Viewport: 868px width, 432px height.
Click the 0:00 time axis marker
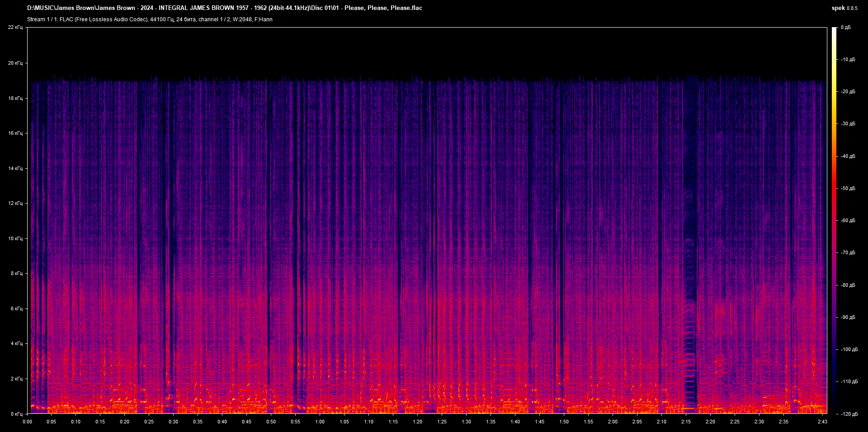[x=27, y=422]
